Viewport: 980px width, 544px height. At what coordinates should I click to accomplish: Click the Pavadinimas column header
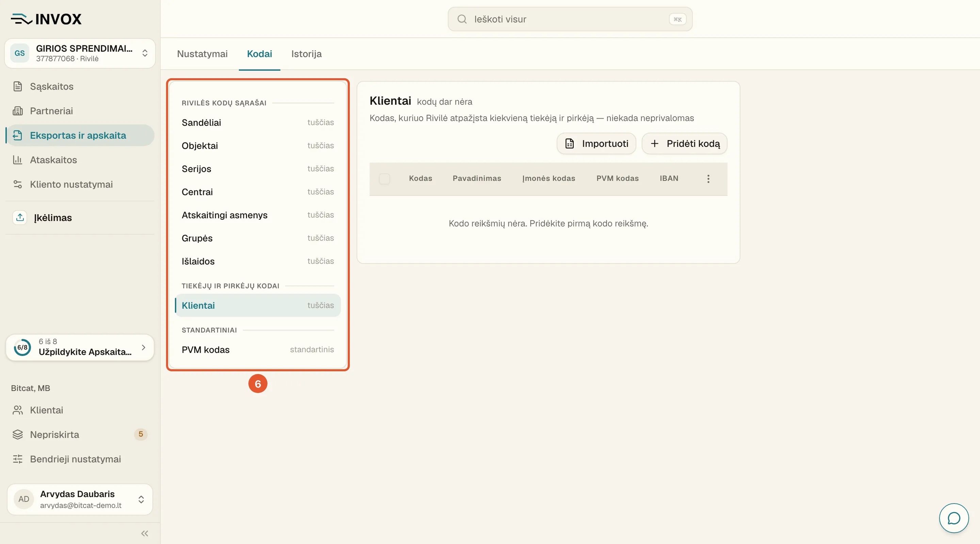477,178
